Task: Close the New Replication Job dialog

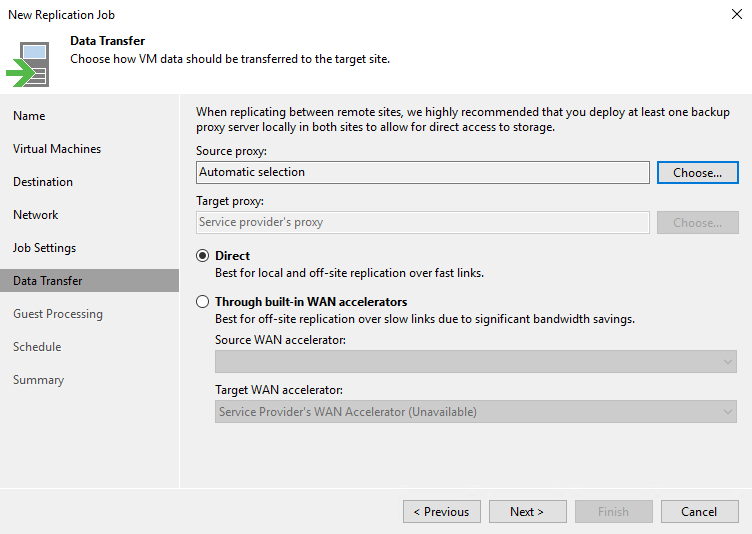Action: 736,14
